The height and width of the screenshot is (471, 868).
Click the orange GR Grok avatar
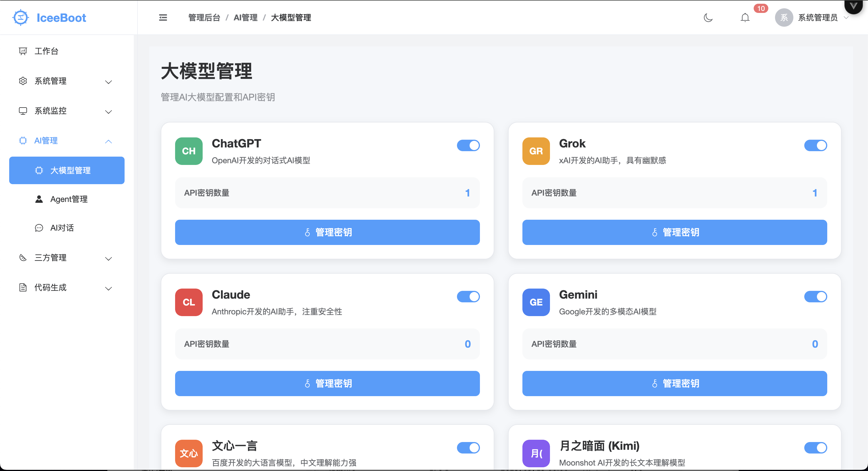(x=536, y=151)
